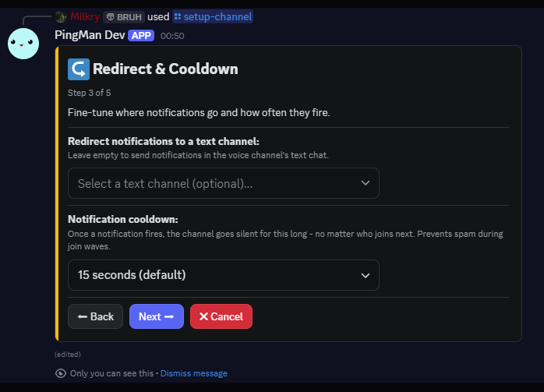Click the 'Redirect & Cooldown' heading

tap(165, 69)
